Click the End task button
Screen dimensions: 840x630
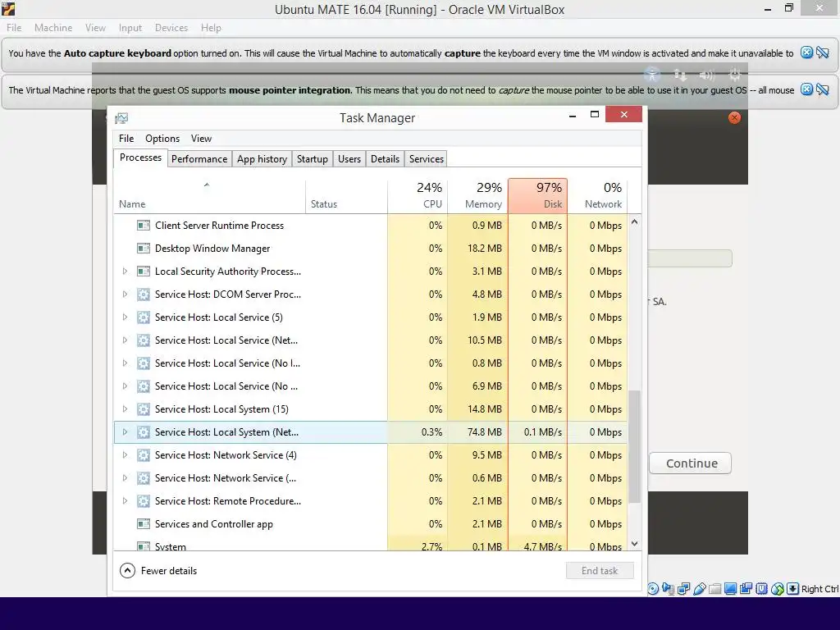[600, 571]
